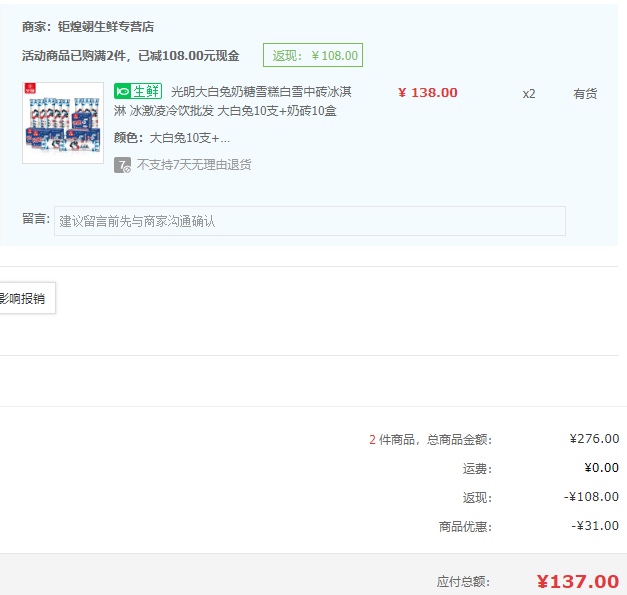Click the green 生鲜 fresh badge icon

pos(138,91)
